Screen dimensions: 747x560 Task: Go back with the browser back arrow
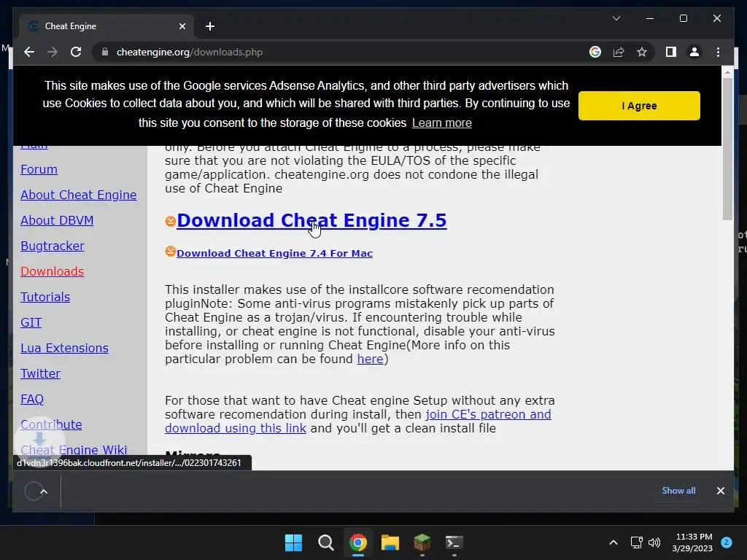coord(29,52)
